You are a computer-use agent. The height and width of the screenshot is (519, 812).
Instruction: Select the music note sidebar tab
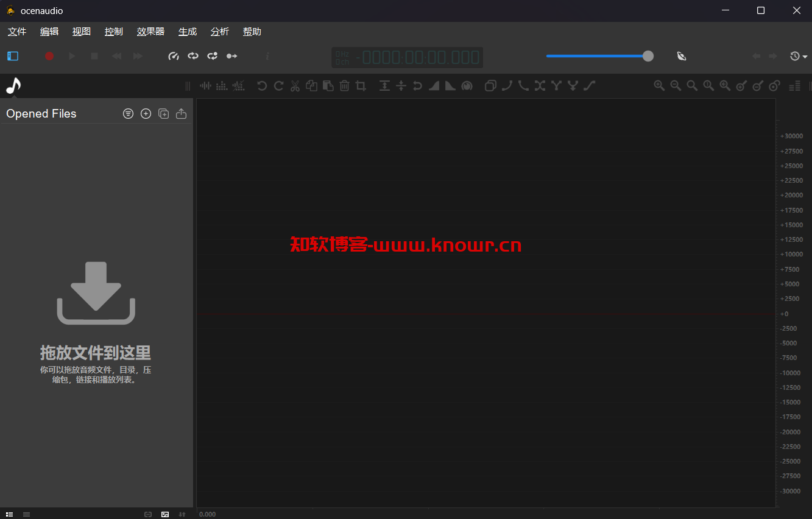(x=13, y=86)
